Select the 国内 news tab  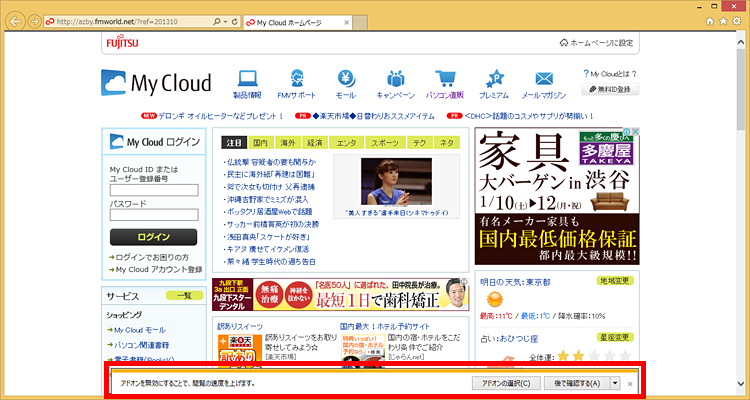coord(261,143)
